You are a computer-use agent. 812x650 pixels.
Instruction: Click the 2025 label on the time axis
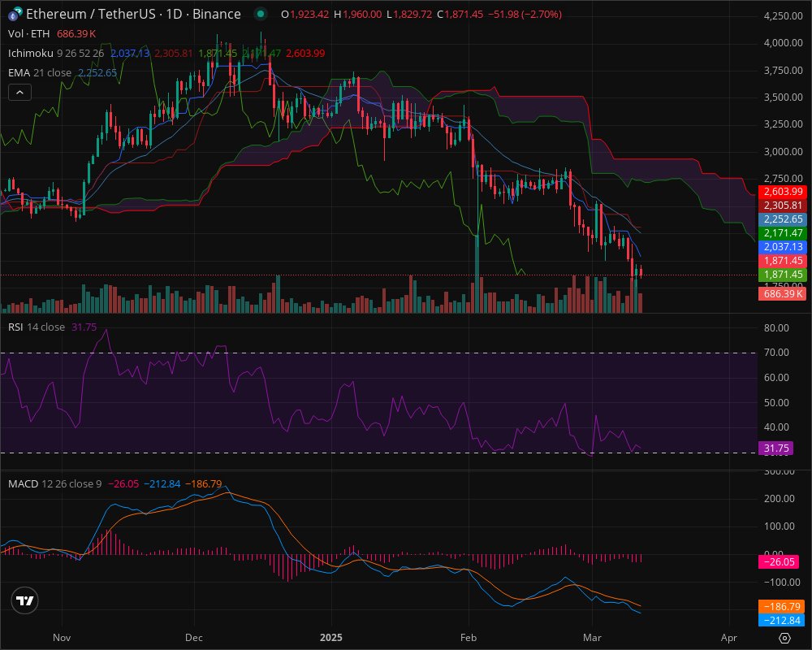pos(330,639)
